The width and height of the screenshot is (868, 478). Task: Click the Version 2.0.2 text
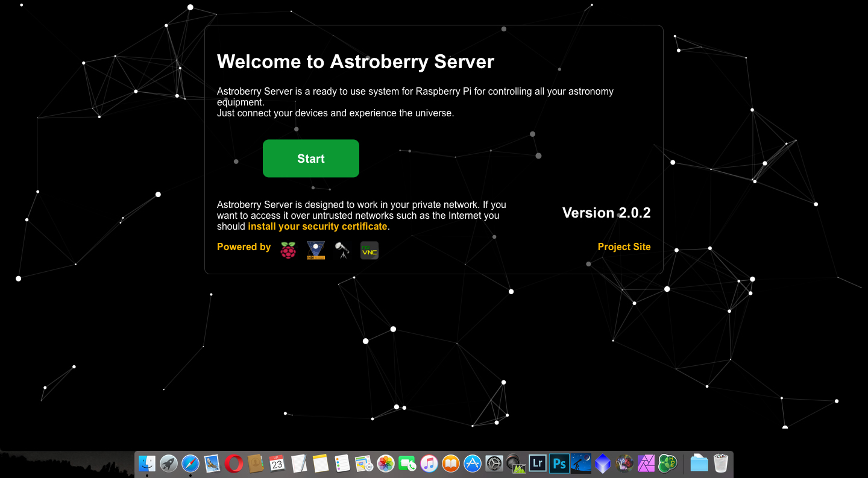pyautogui.click(x=606, y=213)
